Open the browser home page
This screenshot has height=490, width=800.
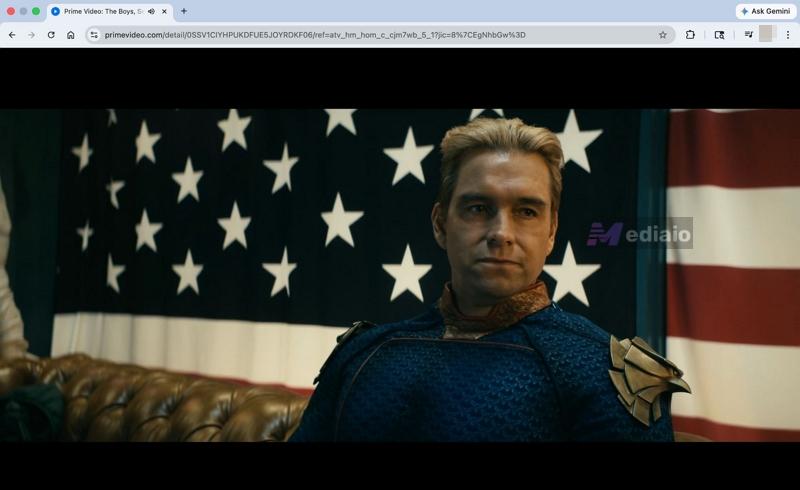(71, 35)
